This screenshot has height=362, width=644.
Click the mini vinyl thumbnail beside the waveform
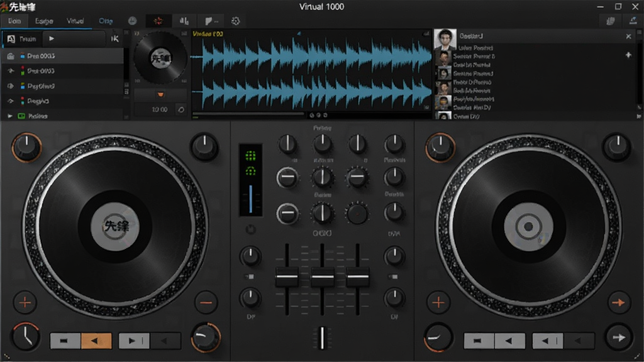[160, 58]
